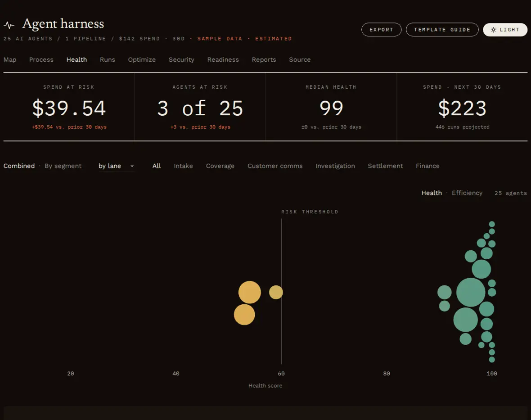Switch chart to Efficiency mode
531x420 pixels.
467,193
